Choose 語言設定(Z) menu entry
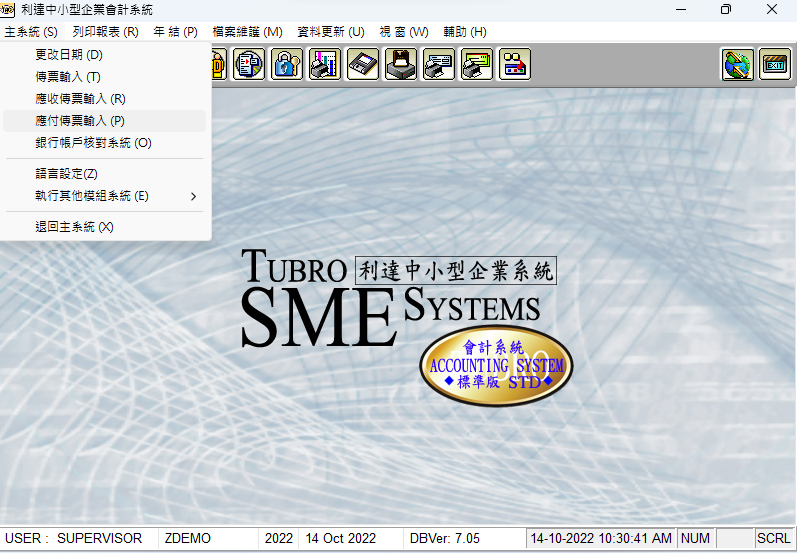 point(105,174)
